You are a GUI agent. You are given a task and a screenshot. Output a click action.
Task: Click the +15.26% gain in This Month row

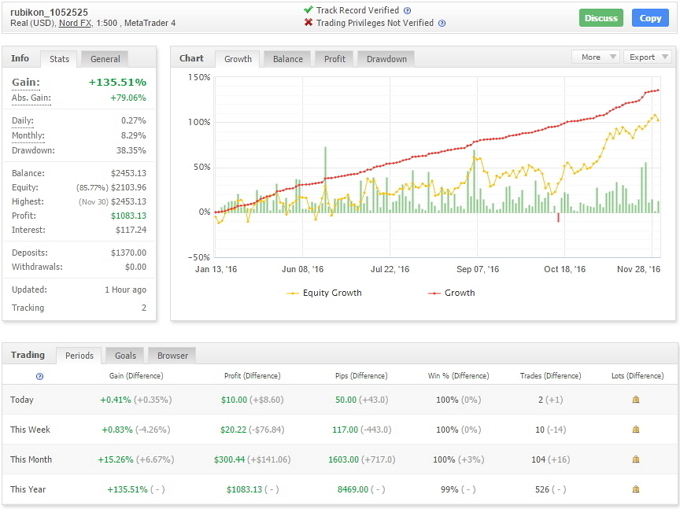[115, 460]
